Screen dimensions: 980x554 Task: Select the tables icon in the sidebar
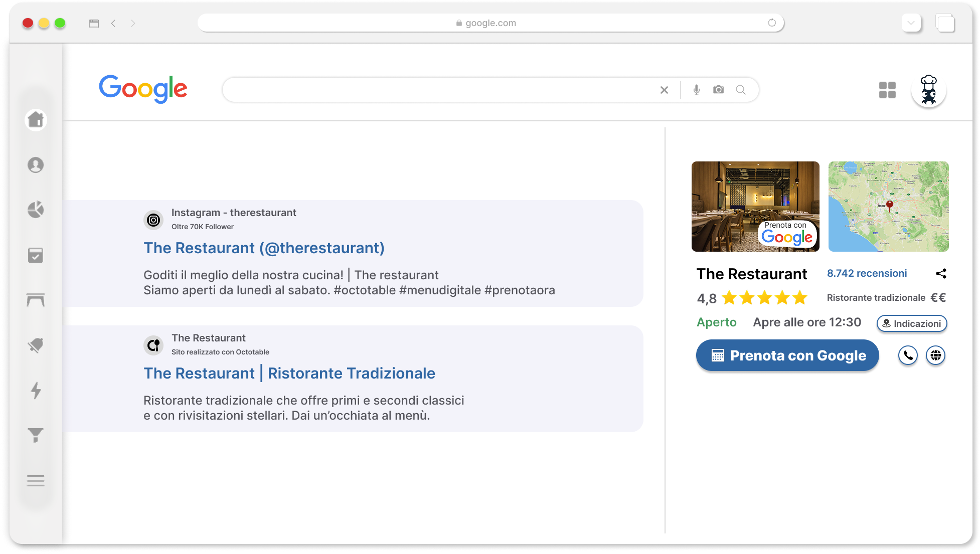pos(36,300)
